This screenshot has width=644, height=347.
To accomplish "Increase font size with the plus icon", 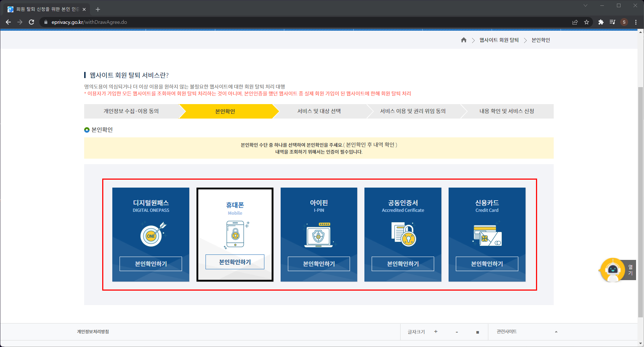I will click(x=436, y=331).
